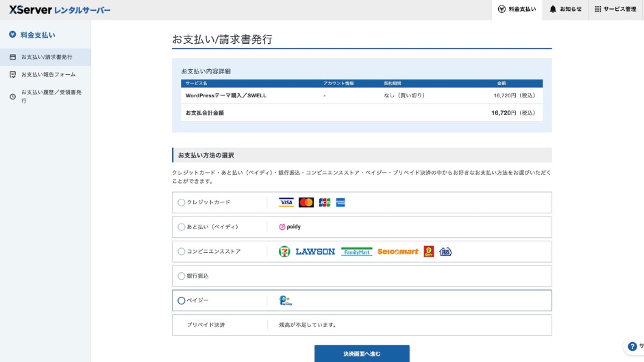Screen dimensions: 644x362
Task: Click the Paidy logo
Action: (x=290, y=227)
